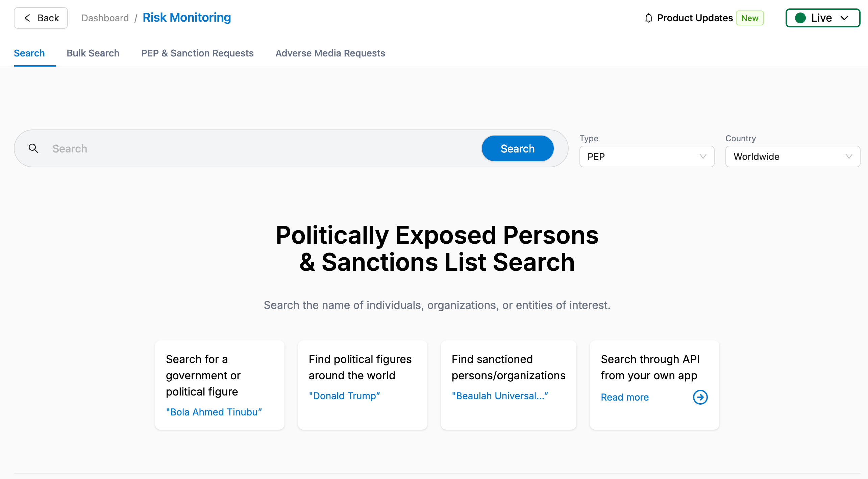Screen dimensions: 868x479
Task: Click inside the Search input field
Action: (x=203, y=148)
